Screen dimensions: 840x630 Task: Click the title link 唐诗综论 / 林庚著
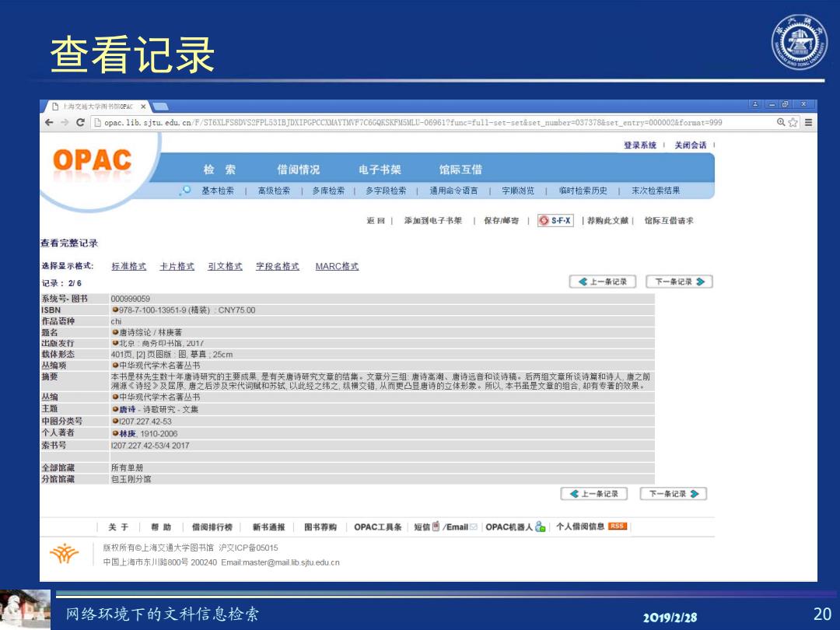[x=151, y=333]
